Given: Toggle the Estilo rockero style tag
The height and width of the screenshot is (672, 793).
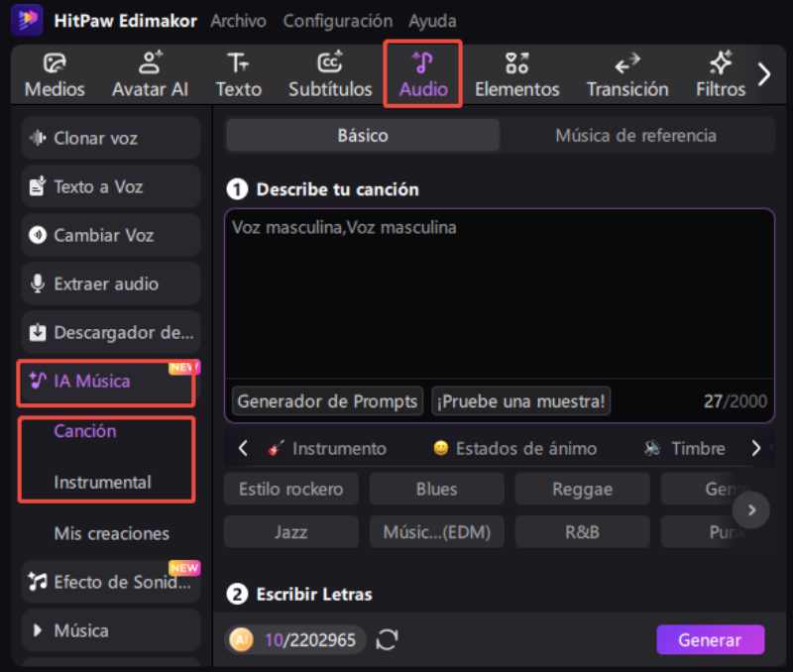Looking at the screenshot, I should click(x=290, y=489).
